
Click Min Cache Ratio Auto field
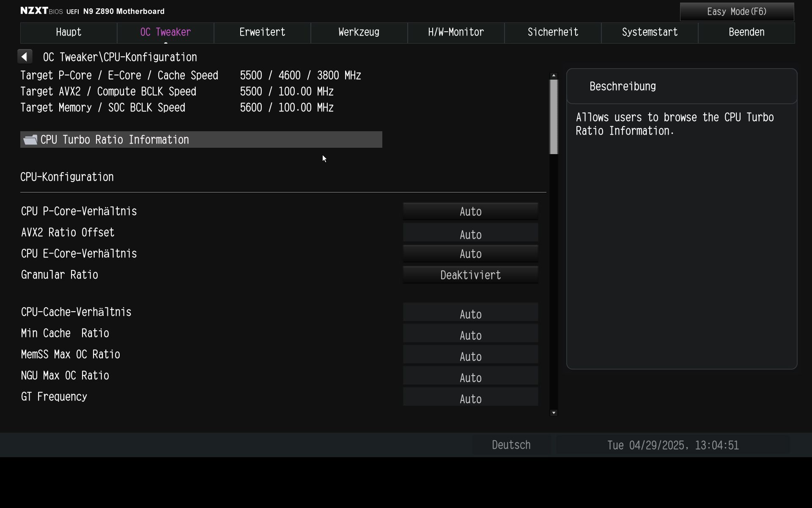470,334
